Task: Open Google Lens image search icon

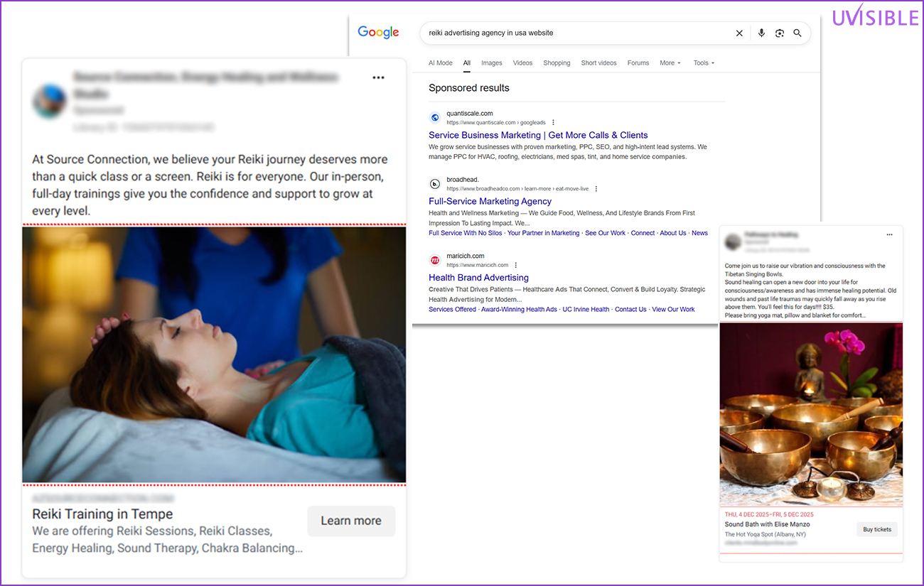Action: tap(780, 33)
